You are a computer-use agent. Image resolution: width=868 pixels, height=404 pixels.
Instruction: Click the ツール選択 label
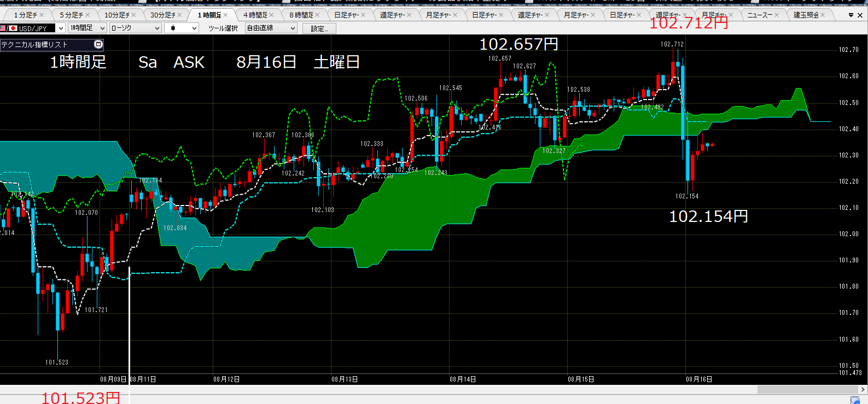tap(223, 28)
